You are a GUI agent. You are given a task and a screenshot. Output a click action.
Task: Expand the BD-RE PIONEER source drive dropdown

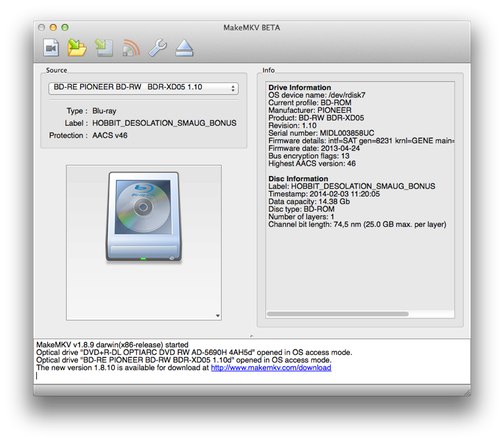[143, 88]
